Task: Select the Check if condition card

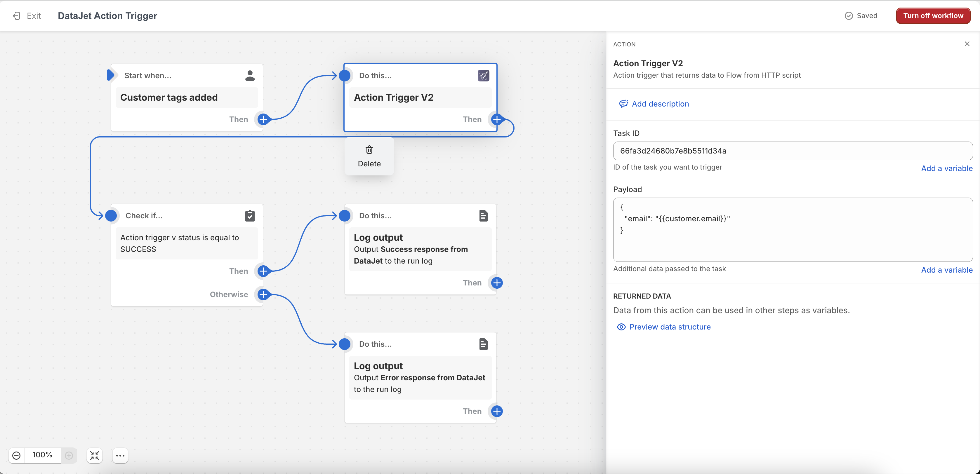Action: [186, 243]
